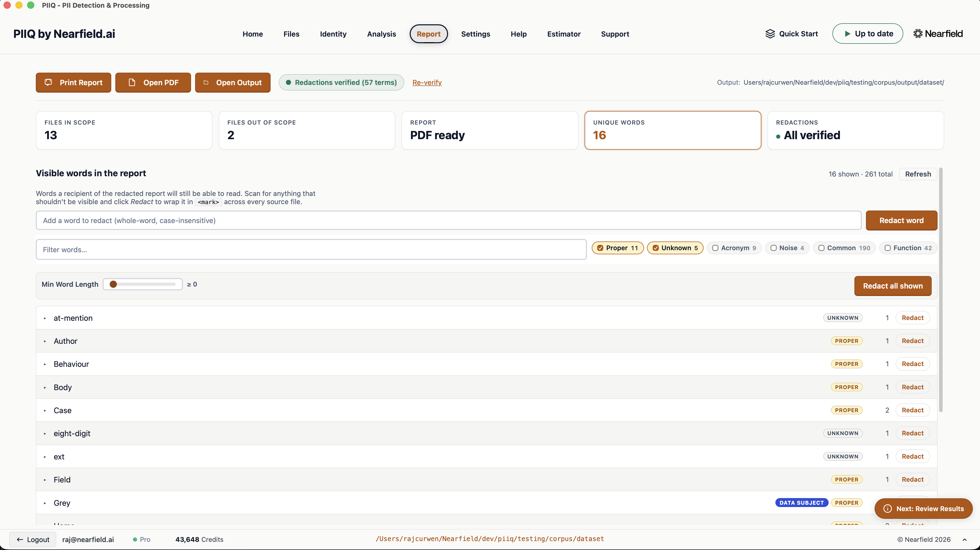Click the Filter words input field
The image size is (980, 550).
coord(311,249)
